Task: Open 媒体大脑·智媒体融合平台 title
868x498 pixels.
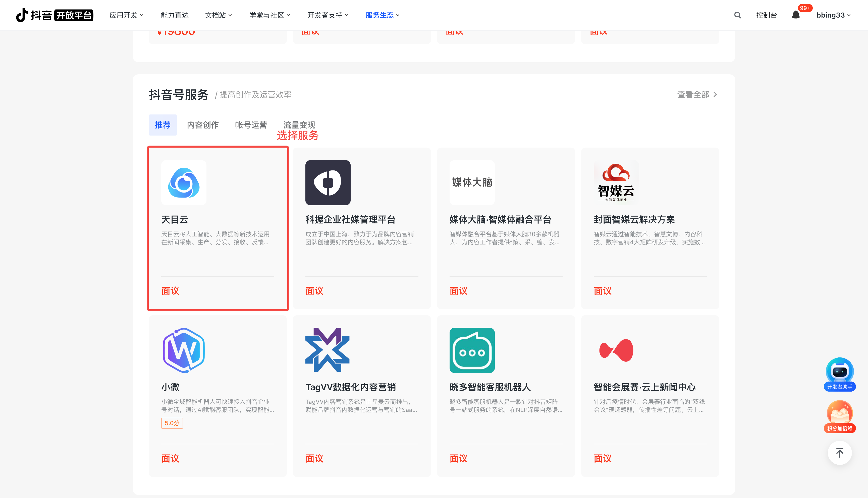Action: 500,220
